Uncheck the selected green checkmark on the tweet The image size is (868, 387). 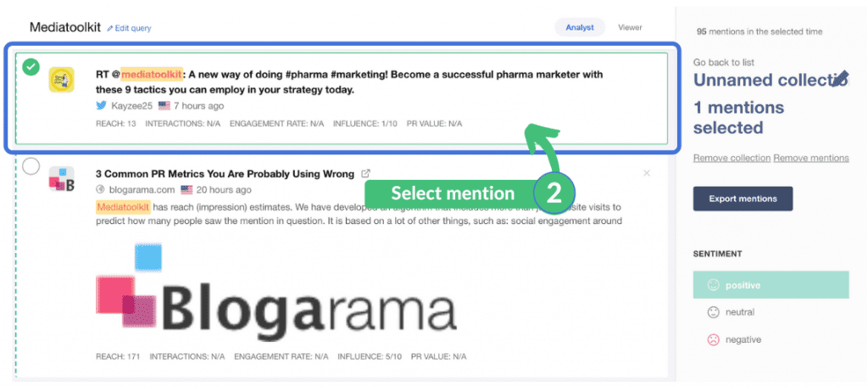tap(31, 66)
